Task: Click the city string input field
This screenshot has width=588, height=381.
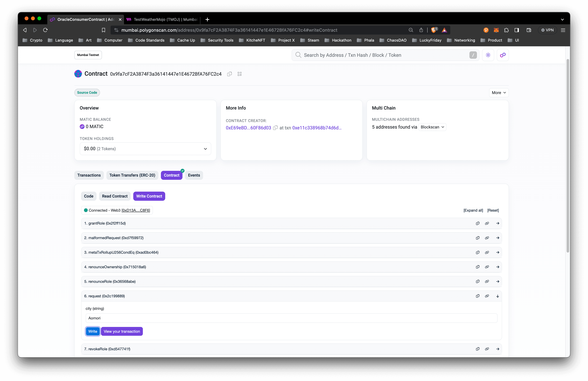Action: pos(291,318)
